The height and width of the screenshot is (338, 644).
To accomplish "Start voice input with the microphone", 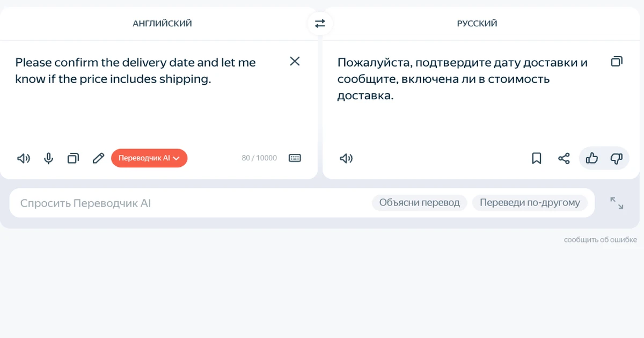I will [x=48, y=158].
